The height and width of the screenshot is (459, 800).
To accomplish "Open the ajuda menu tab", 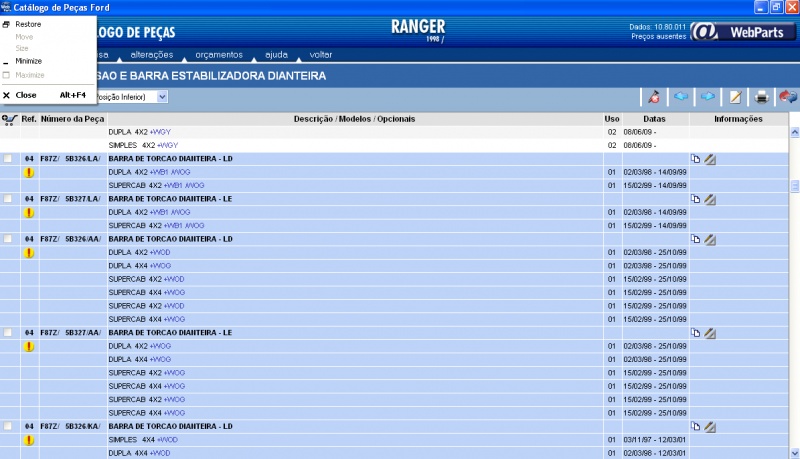I will point(277,55).
